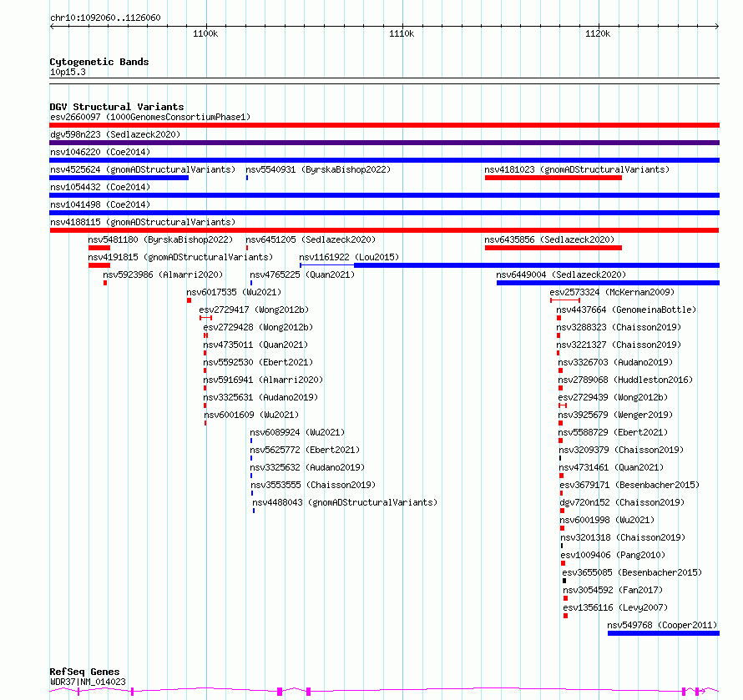Open nsv3201318 (Chaisson2019) label
This screenshot has width=743, height=700.
pyautogui.click(x=623, y=537)
